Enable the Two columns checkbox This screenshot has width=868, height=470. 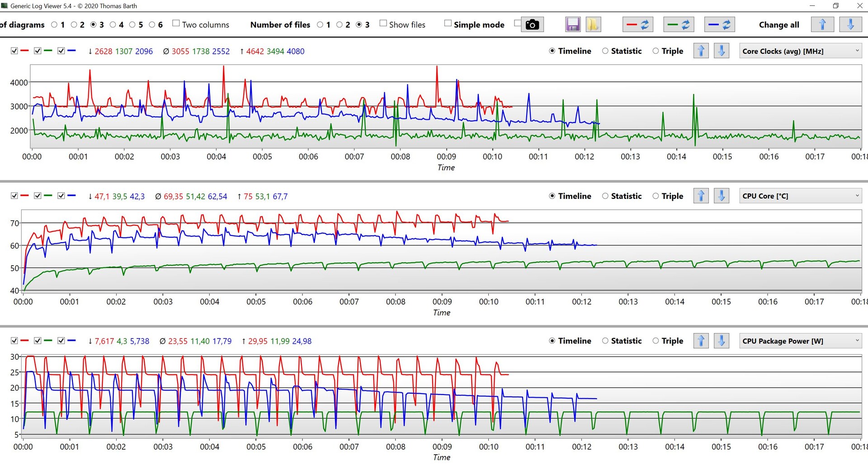click(176, 23)
